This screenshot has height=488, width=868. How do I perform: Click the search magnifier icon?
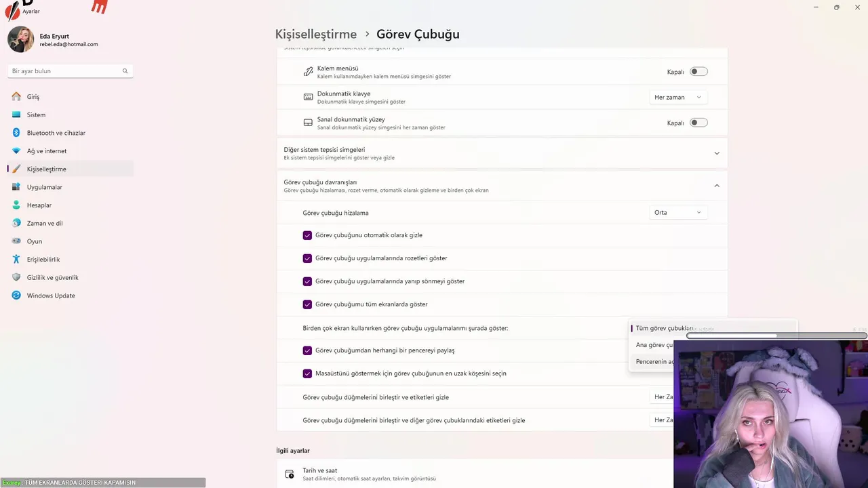(x=125, y=71)
